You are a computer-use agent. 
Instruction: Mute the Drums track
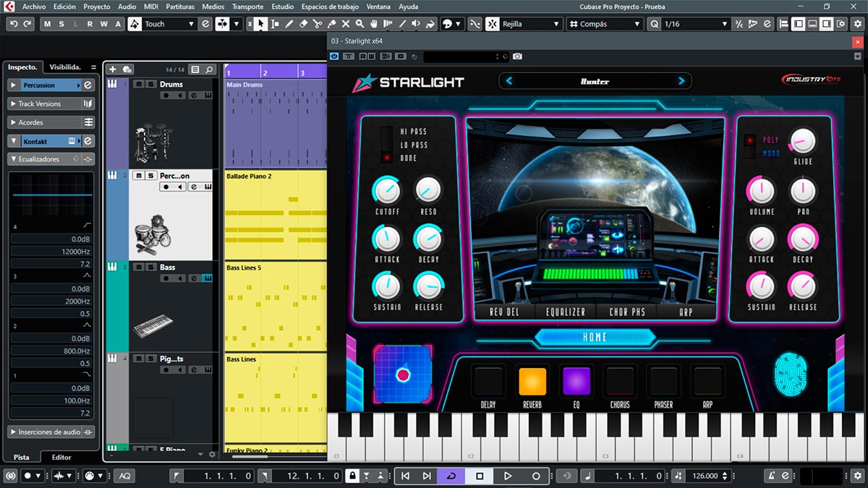(139, 84)
